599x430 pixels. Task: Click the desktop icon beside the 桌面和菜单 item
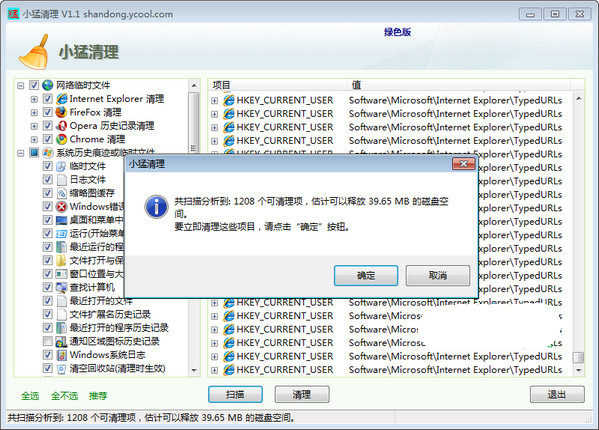point(61,220)
